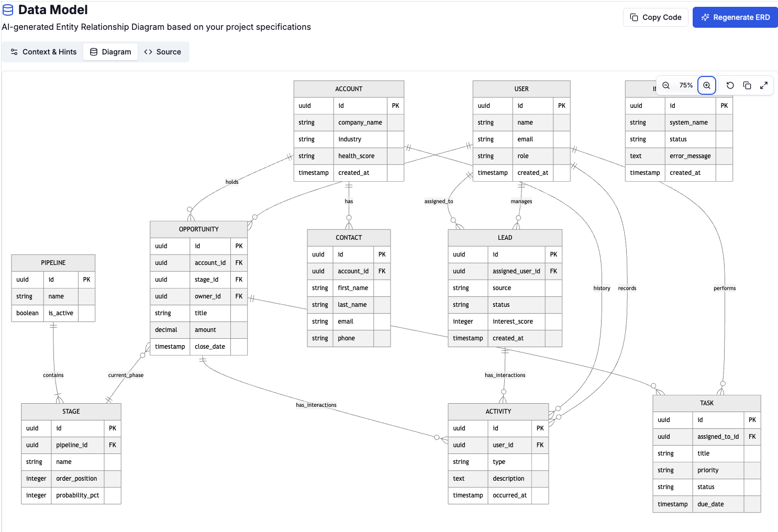Select the CONTACT entity header
Viewport: 778px width, 532px height.
pos(349,238)
